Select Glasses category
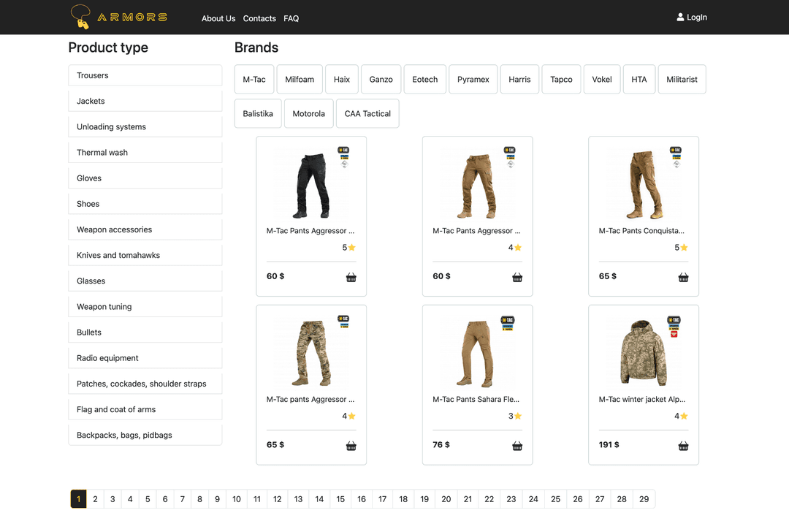 tap(145, 281)
